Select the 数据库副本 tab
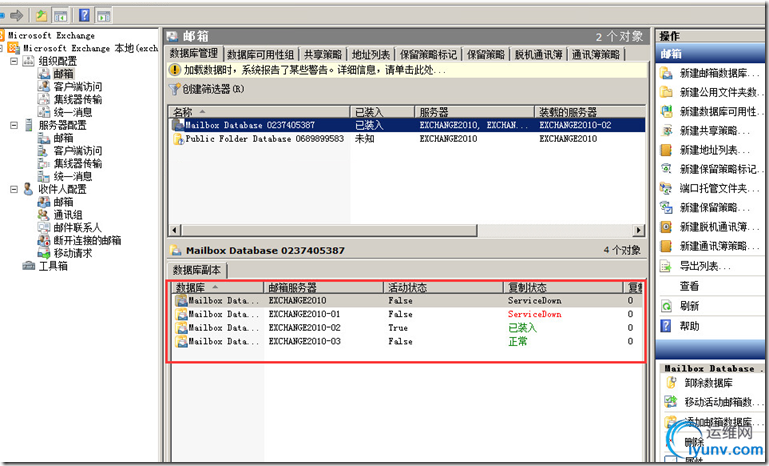Viewport: 769px width, 466px height. (197, 270)
